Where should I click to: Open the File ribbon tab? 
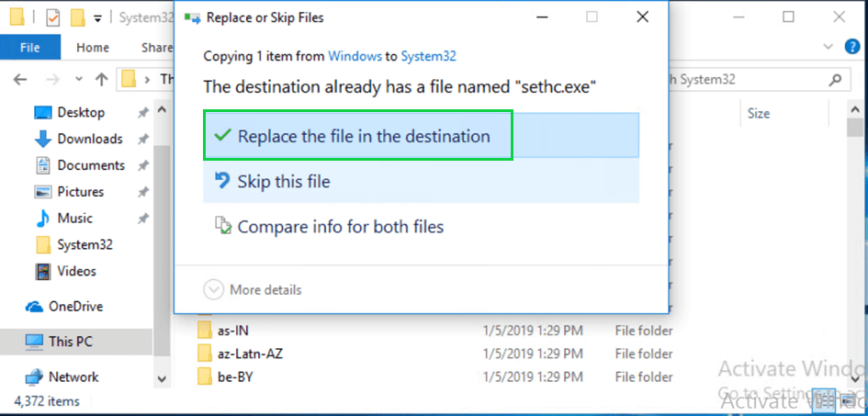(x=29, y=48)
